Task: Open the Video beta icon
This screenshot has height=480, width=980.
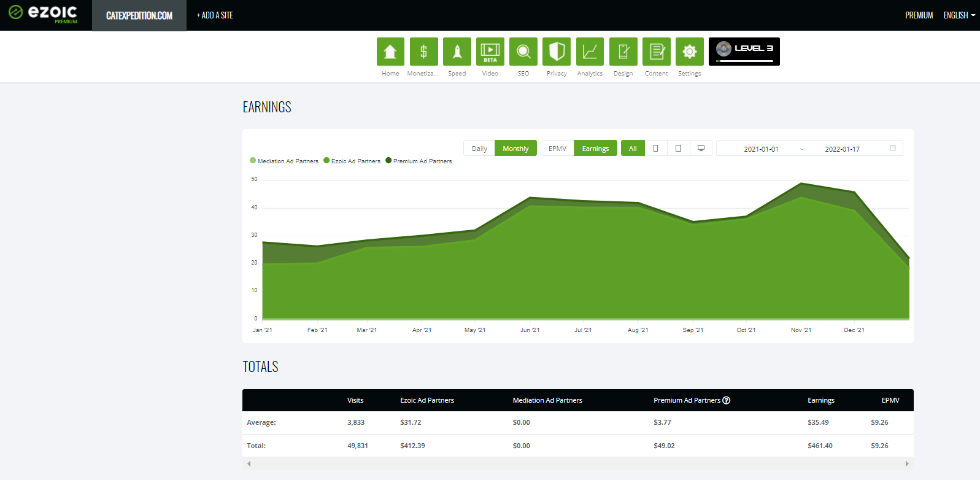Action: tap(490, 52)
